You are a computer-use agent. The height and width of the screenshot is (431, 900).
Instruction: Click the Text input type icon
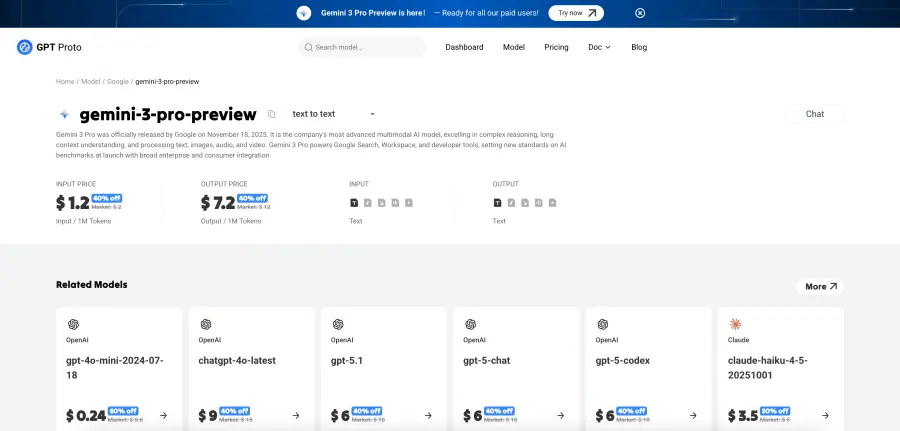(354, 203)
